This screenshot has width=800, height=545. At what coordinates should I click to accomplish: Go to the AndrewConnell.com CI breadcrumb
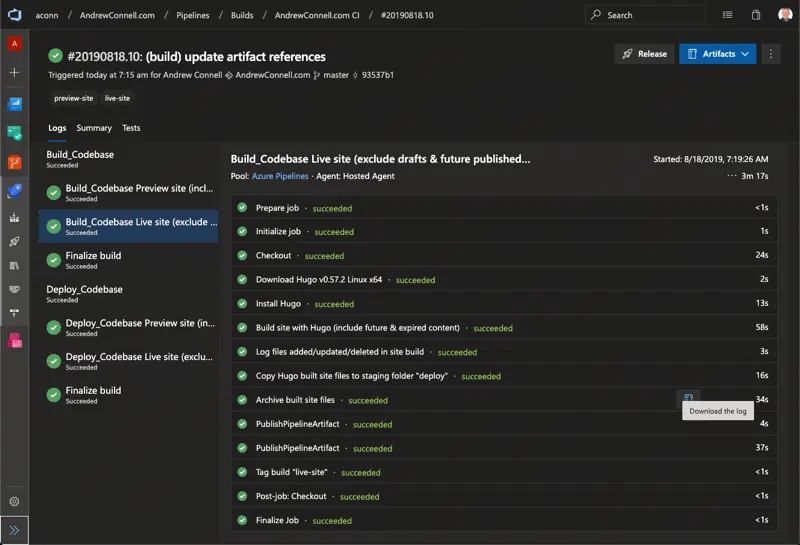(317, 15)
